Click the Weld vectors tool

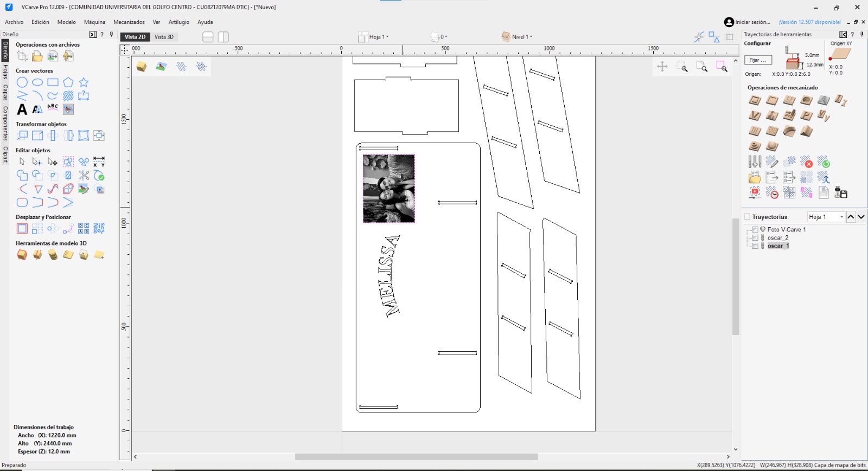[22, 175]
